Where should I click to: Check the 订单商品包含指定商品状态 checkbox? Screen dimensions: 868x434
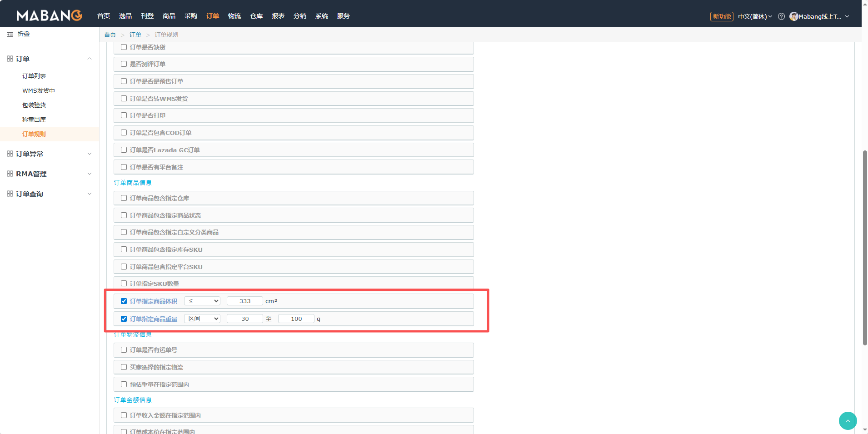124,215
